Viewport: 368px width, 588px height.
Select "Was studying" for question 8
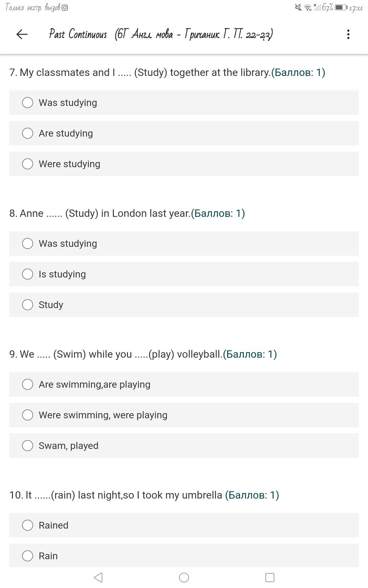click(x=28, y=243)
